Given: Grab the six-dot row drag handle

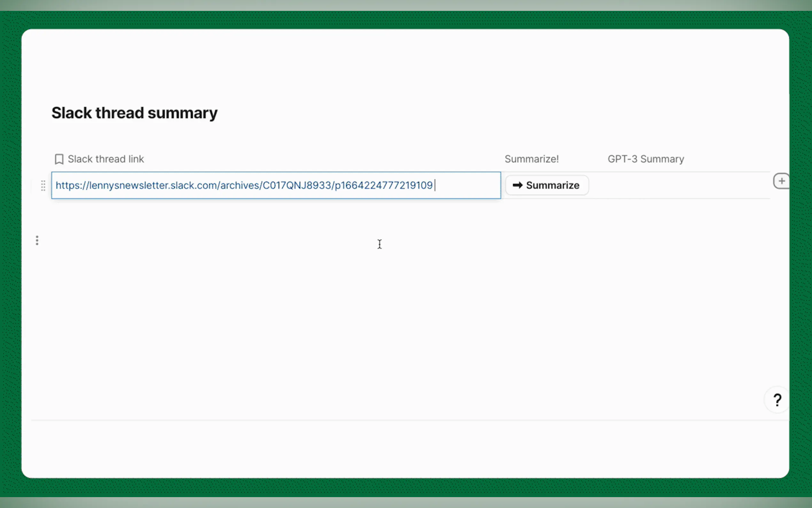Looking at the screenshot, I should [43, 186].
